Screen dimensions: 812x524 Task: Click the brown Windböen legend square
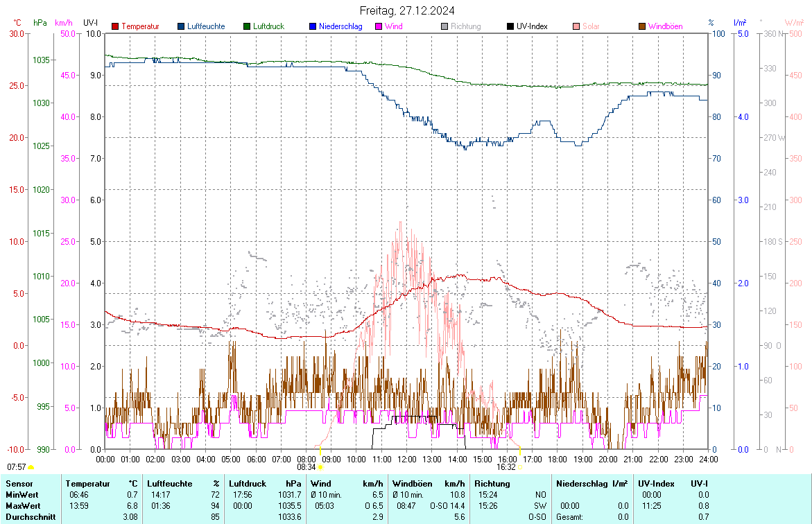[642, 27]
